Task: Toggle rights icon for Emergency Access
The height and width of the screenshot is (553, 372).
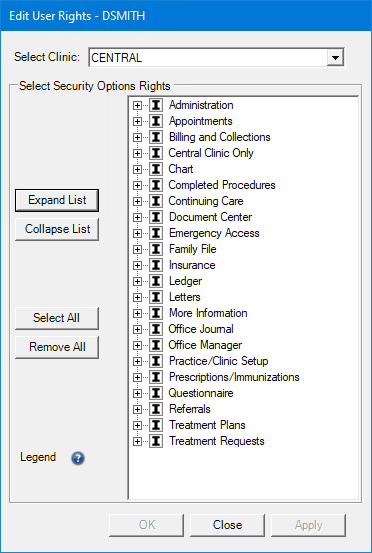Action: pyautogui.click(x=156, y=233)
